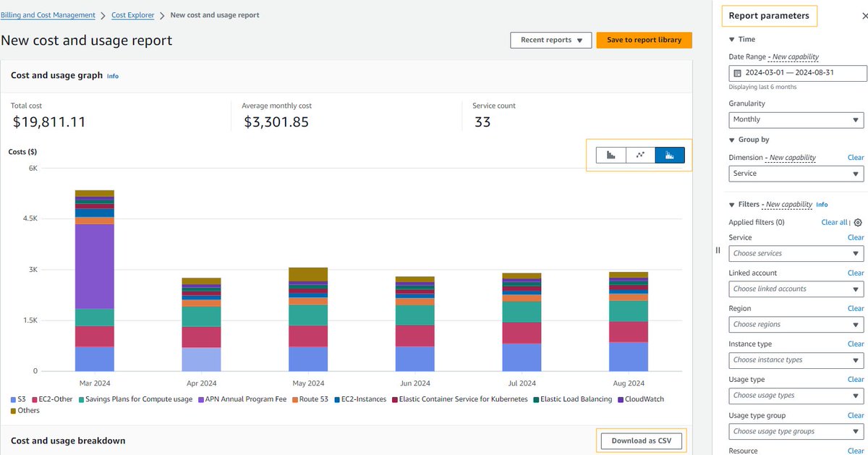Open the calendar icon in Date Range field

(x=736, y=72)
